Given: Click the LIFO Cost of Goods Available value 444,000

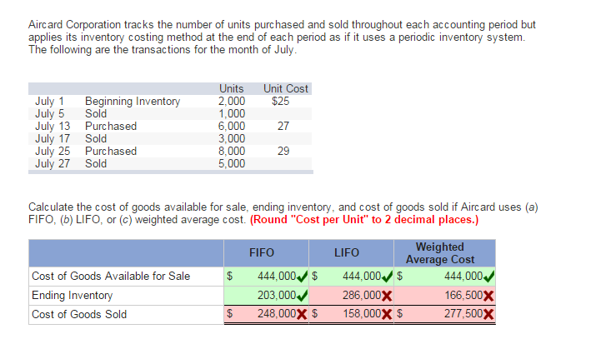Looking at the screenshot, I should click(362, 276).
